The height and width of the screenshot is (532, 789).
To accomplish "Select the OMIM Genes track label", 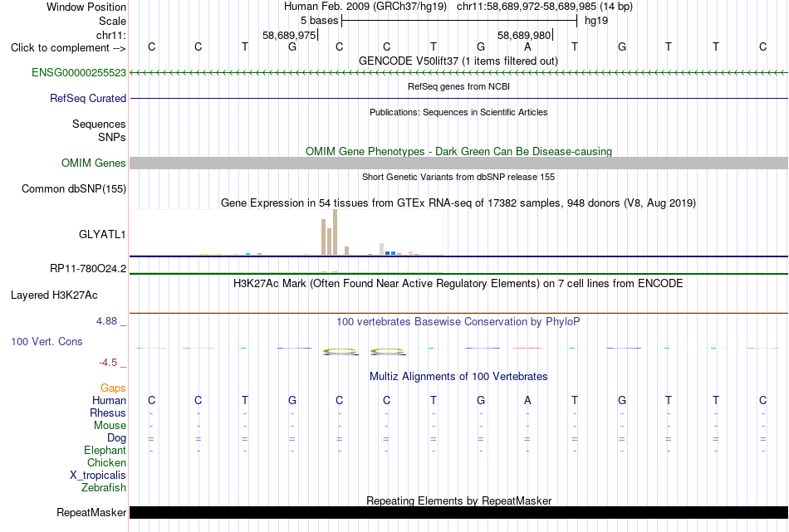I will [x=93, y=163].
